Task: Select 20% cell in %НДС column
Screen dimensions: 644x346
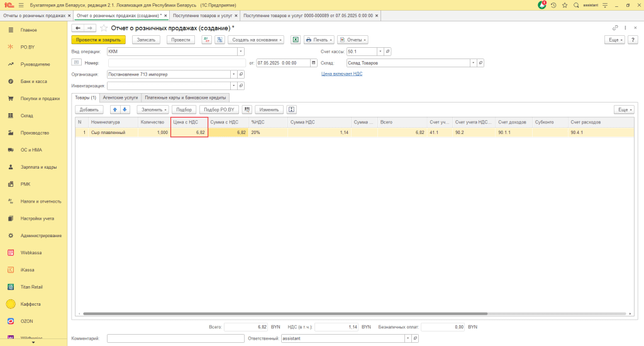Action: pos(268,132)
